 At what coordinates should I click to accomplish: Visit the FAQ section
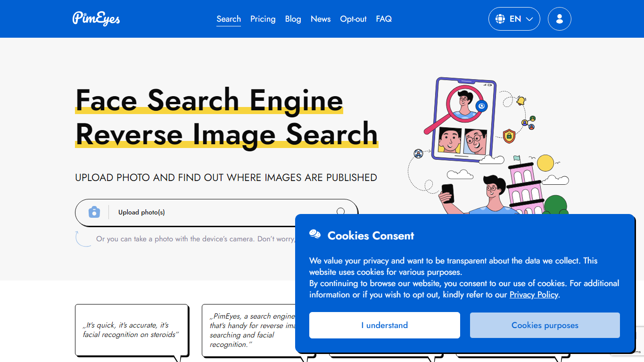pos(384,19)
